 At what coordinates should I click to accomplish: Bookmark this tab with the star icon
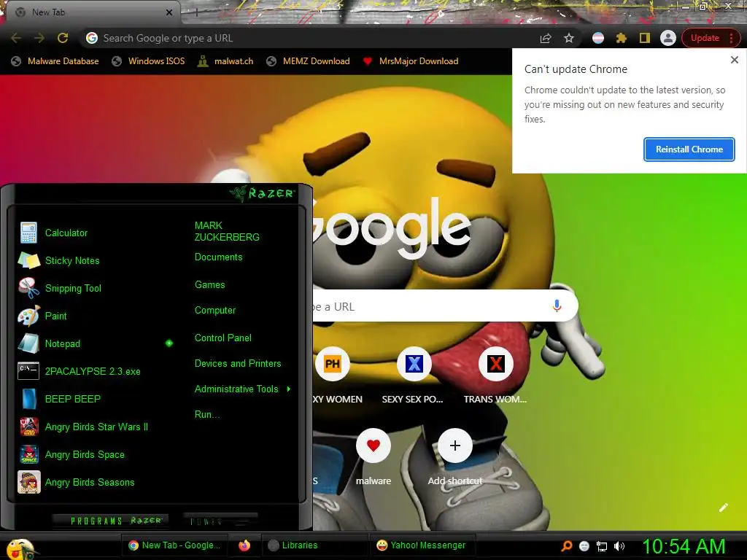coord(569,38)
